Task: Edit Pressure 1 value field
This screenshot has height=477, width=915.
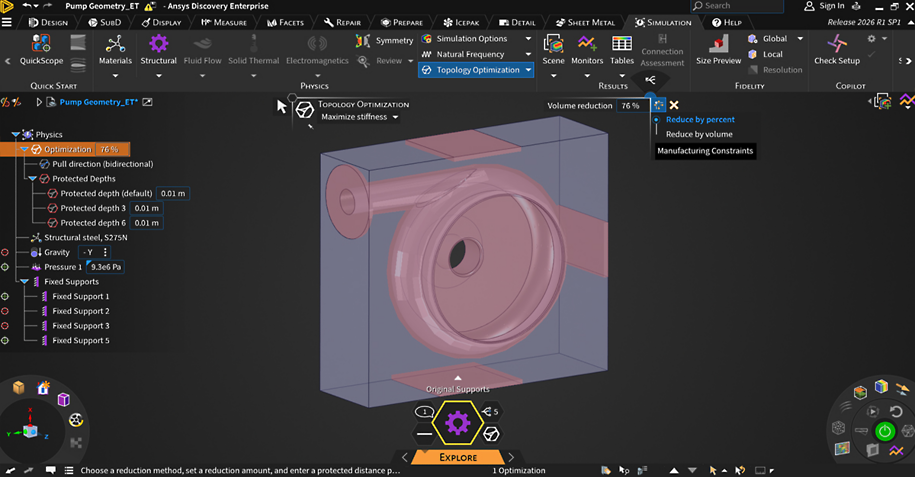Action: (x=106, y=267)
